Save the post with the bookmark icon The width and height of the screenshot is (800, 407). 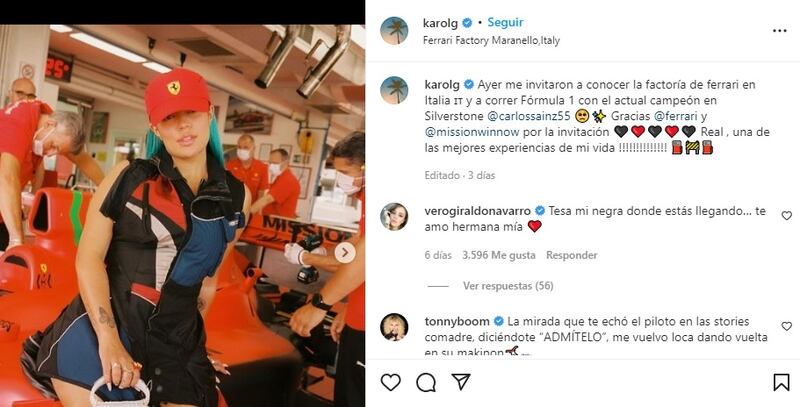click(x=781, y=382)
